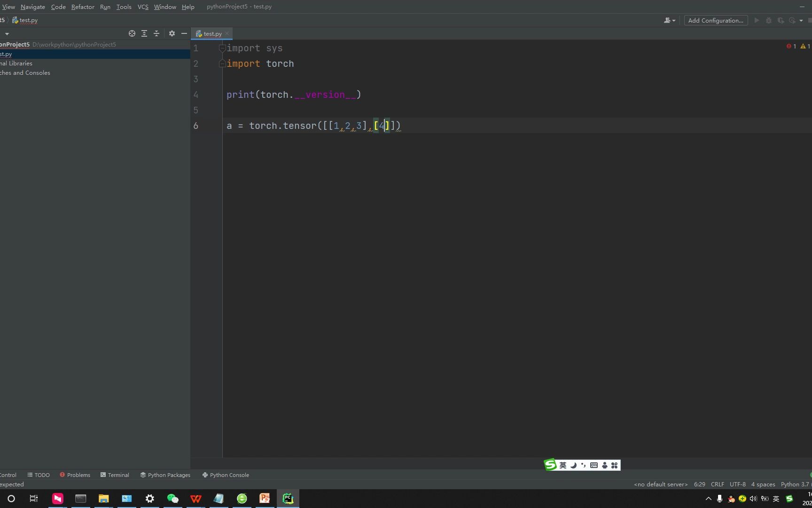This screenshot has width=812, height=508.
Task: Open project panel settings gear
Action: pos(172,33)
